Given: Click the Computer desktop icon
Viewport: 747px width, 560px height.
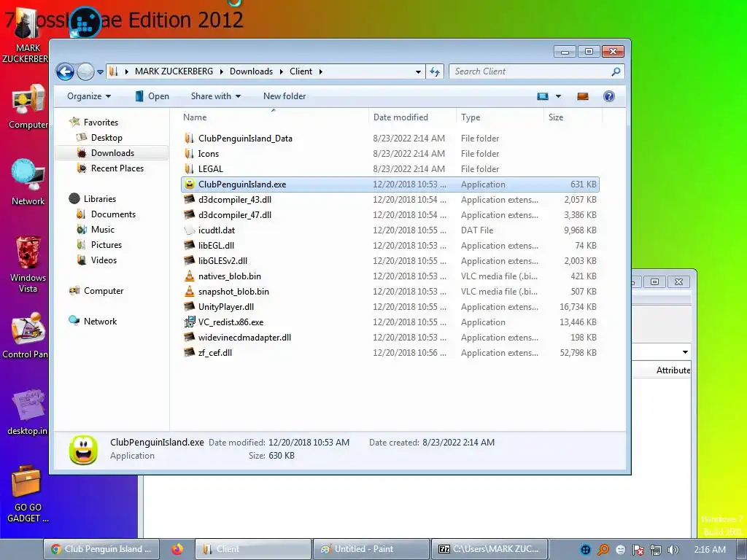Looking at the screenshot, I should [x=28, y=99].
